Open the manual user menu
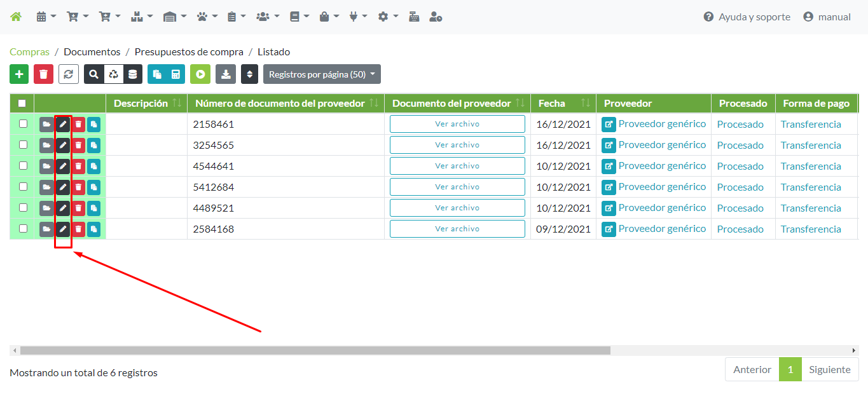Screen dimensions: 868x401 click(827, 17)
